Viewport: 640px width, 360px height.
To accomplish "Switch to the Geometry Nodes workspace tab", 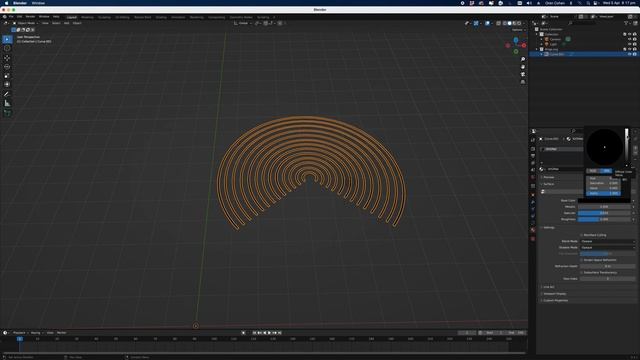I will pos(241,18).
